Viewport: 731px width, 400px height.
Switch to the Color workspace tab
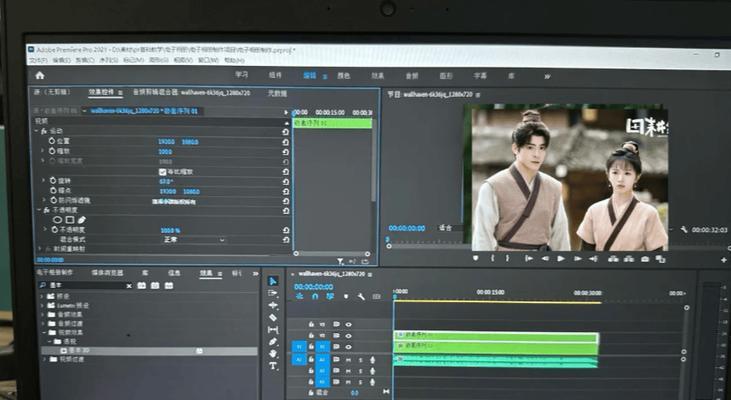pyautogui.click(x=344, y=76)
